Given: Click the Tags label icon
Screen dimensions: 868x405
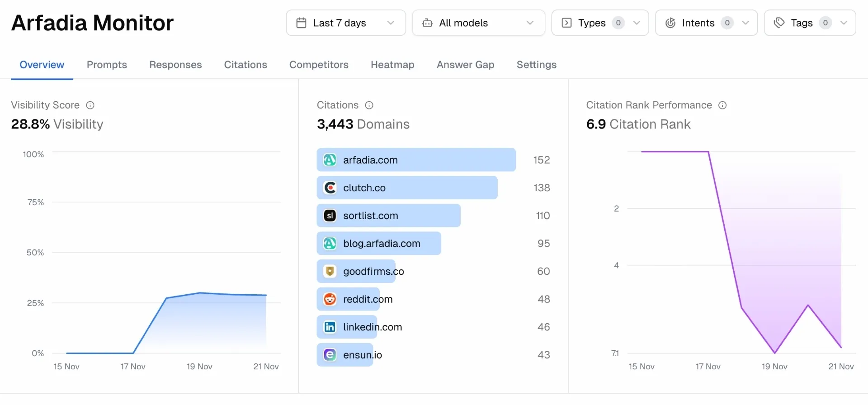Looking at the screenshot, I should click(779, 23).
